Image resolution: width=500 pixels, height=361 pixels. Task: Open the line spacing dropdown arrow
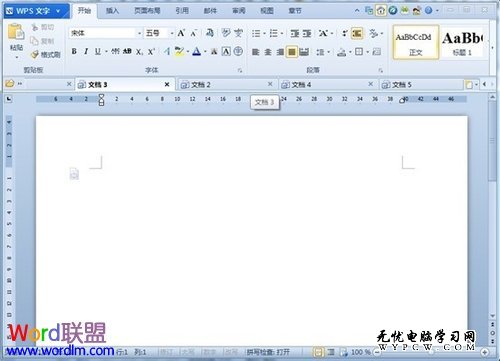click(329, 52)
